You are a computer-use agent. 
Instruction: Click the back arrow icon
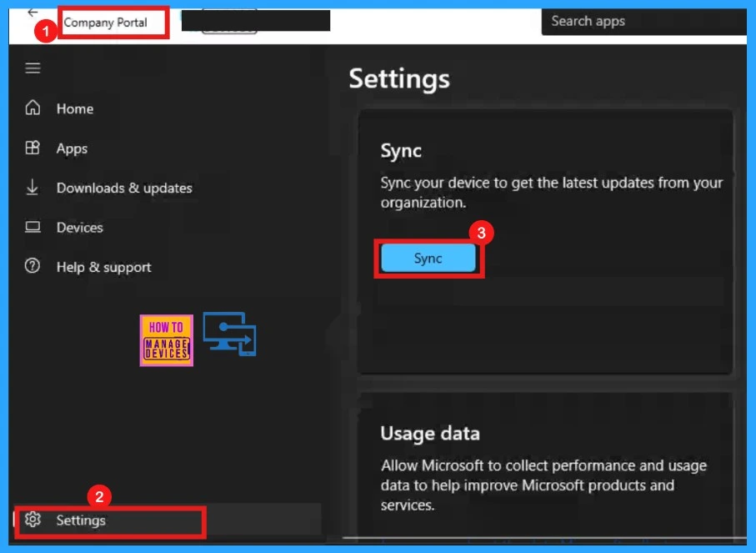tap(33, 12)
